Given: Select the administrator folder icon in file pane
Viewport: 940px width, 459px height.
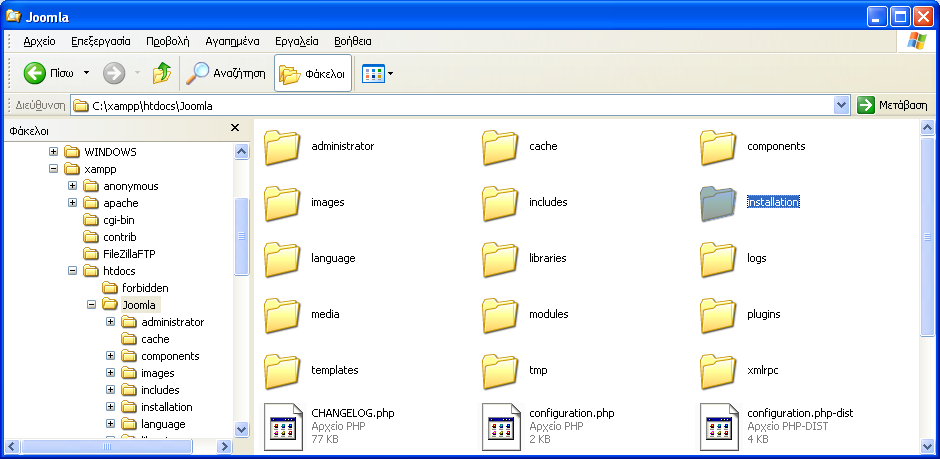Looking at the screenshot, I should (x=282, y=147).
